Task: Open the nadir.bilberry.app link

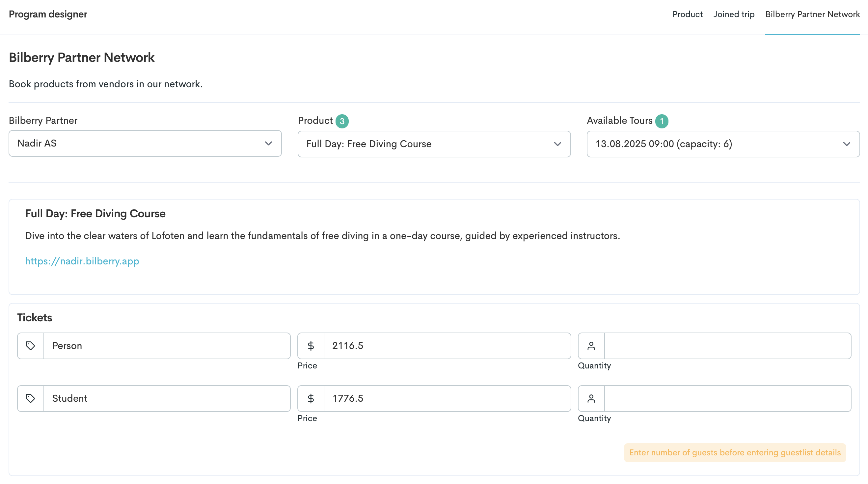Action: pos(82,261)
